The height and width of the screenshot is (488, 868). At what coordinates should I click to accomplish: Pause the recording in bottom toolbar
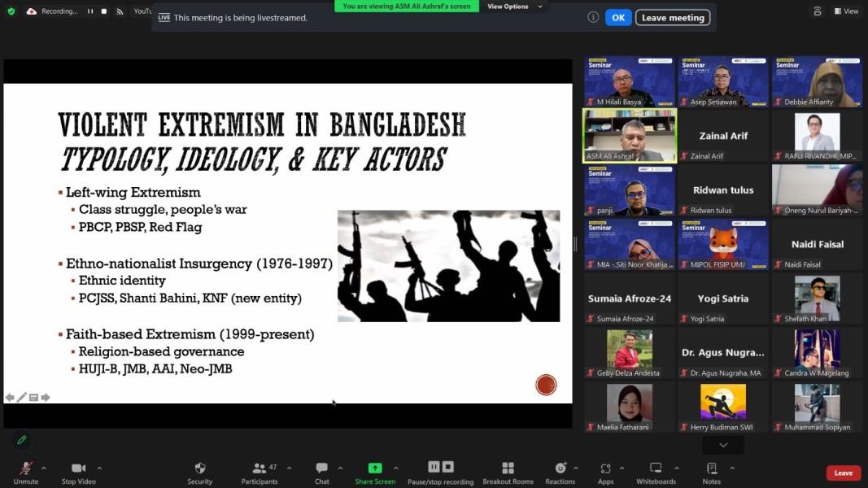pos(434,467)
